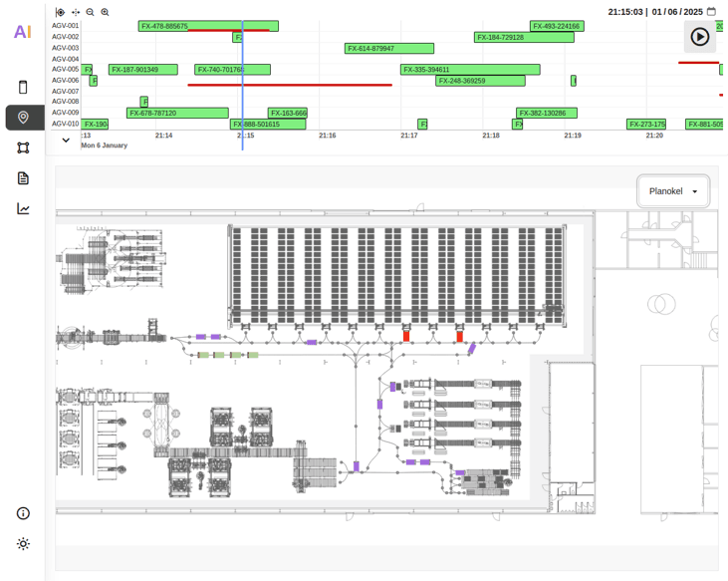Click the 21:15:03 current time display

pyautogui.click(x=625, y=12)
